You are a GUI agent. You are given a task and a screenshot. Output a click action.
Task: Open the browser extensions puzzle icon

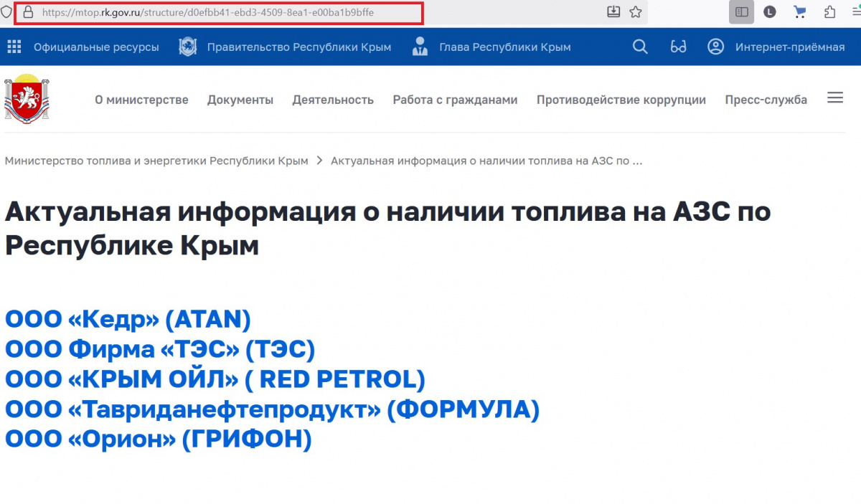830,12
